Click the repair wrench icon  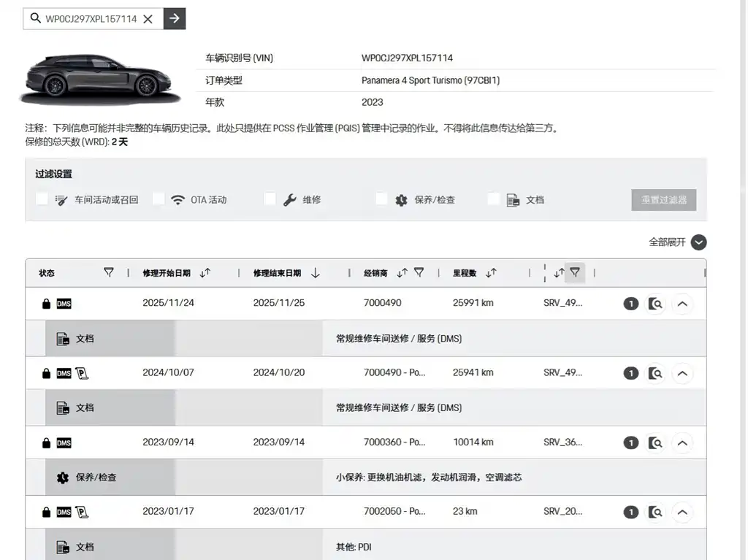click(289, 200)
